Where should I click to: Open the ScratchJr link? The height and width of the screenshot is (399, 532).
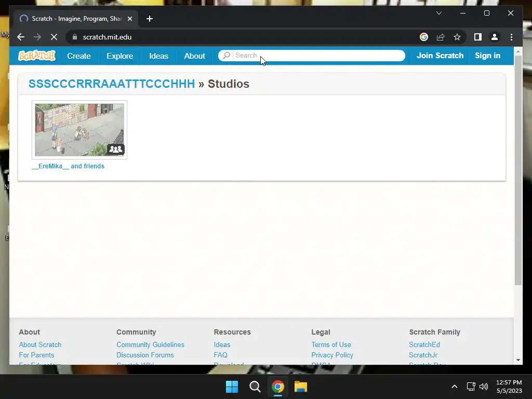pyautogui.click(x=423, y=355)
